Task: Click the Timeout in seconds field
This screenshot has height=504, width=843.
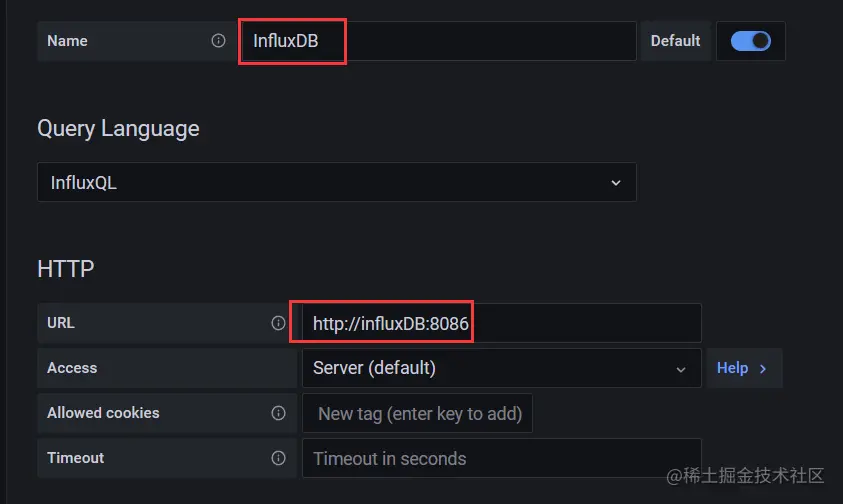Action: 500,458
